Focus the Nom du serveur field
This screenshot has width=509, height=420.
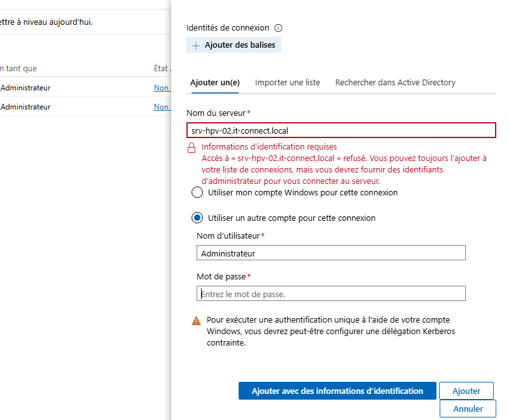341,130
